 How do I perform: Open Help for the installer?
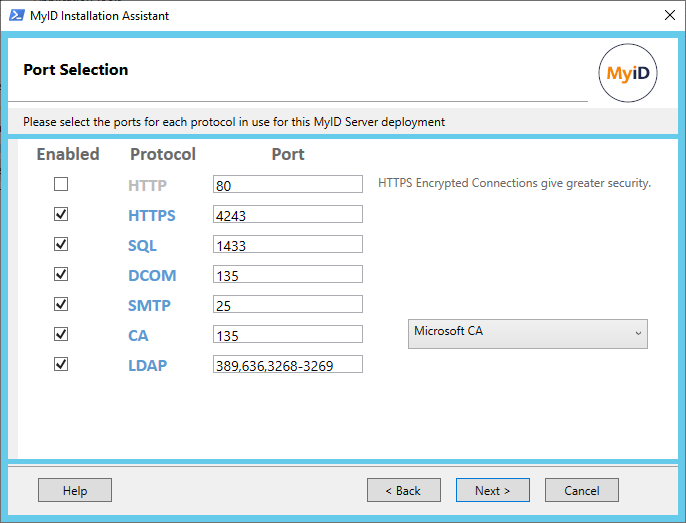point(75,490)
